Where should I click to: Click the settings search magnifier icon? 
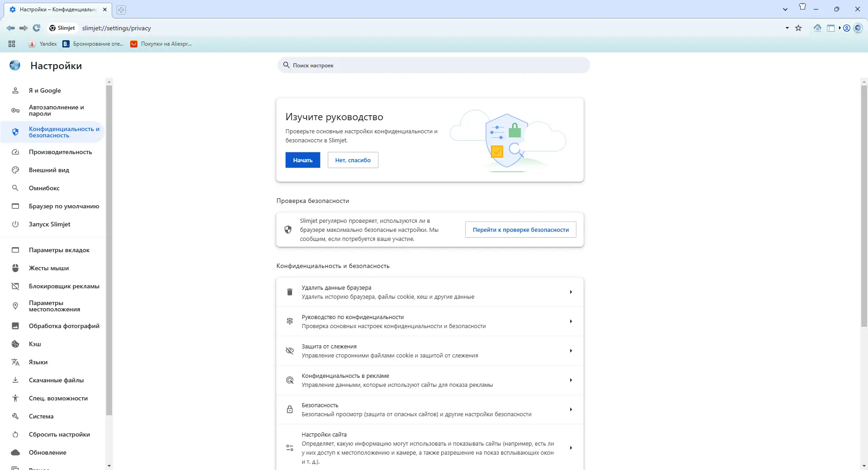pos(287,66)
